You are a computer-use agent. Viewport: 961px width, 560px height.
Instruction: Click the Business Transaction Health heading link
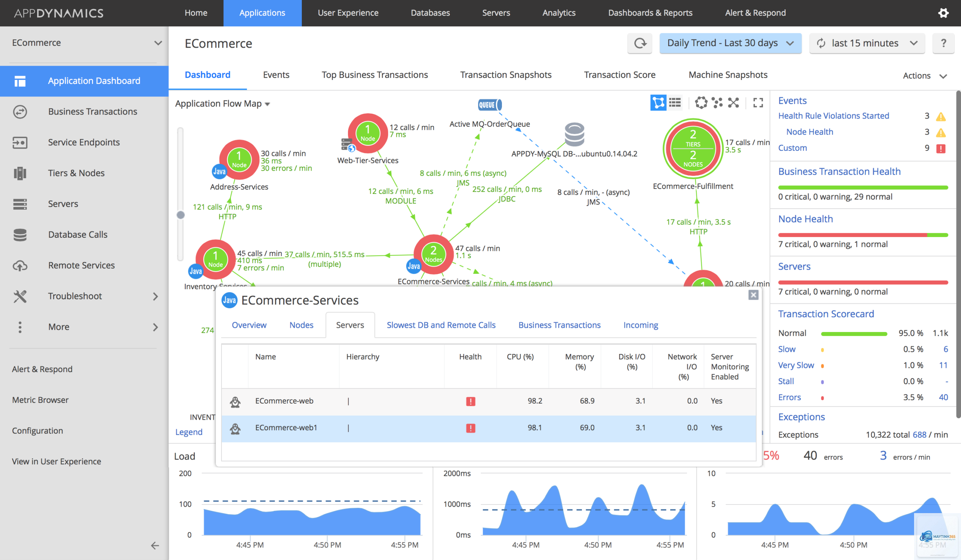pyautogui.click(x=839, y=171)
